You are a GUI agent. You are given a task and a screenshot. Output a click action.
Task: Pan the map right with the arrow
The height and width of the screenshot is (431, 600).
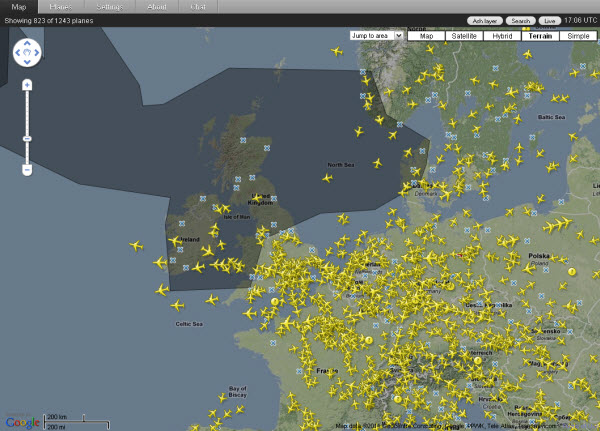37,53
